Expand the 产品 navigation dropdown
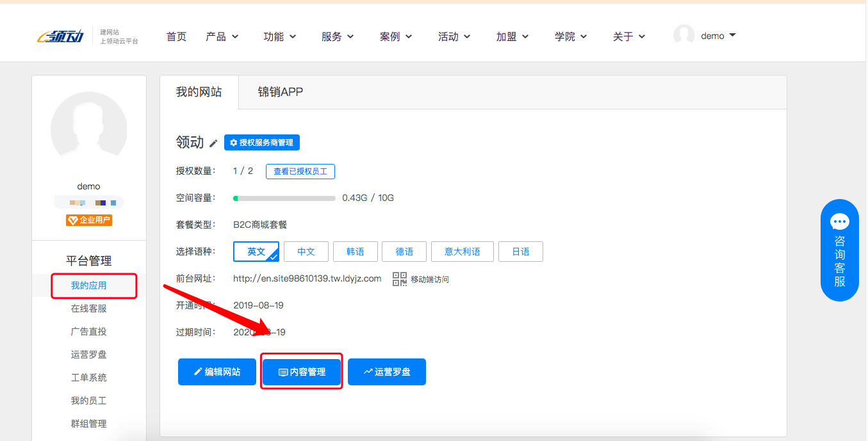 point(222,36)
